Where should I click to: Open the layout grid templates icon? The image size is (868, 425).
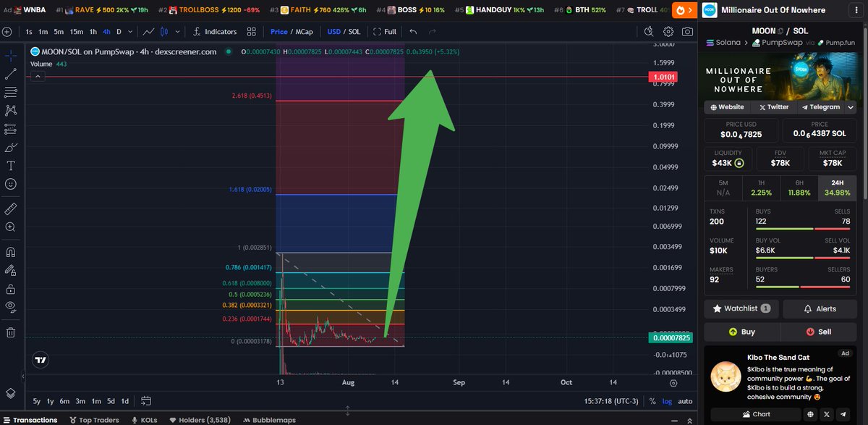click(x=252, y=32)
